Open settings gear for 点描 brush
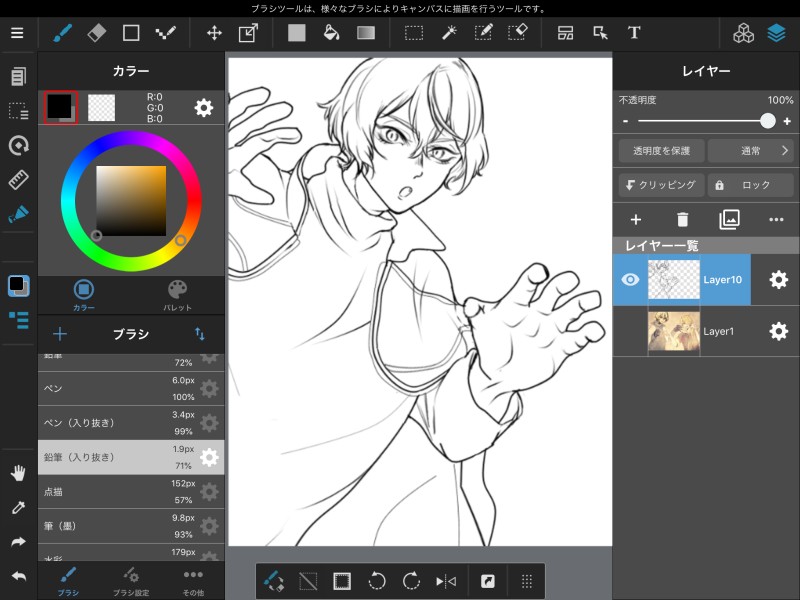The height and width of the screenshot is (600, 800). pos(209,492)
